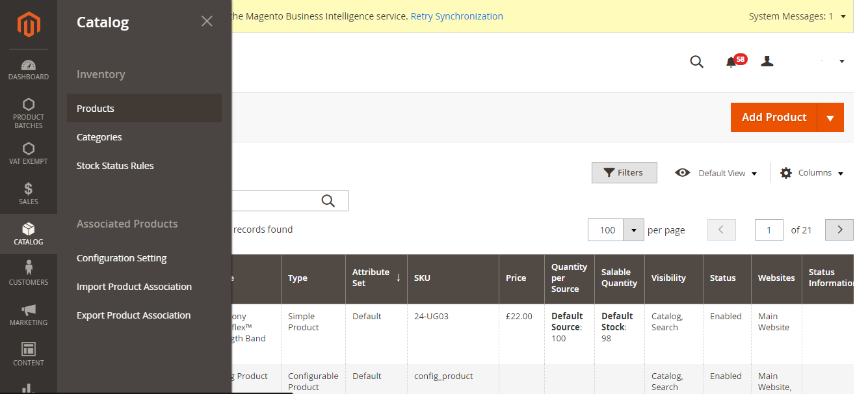Select Categories in the Catalog menu

point(99,137)
